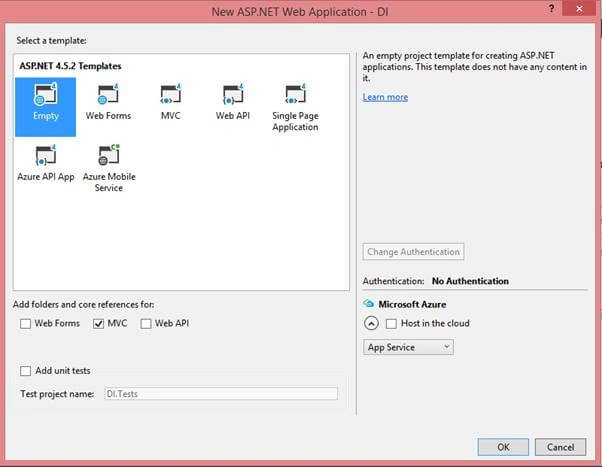Viewport: 602px width, 467px height.
Task: Click the 'Select a template:' label
Action: 51,41
